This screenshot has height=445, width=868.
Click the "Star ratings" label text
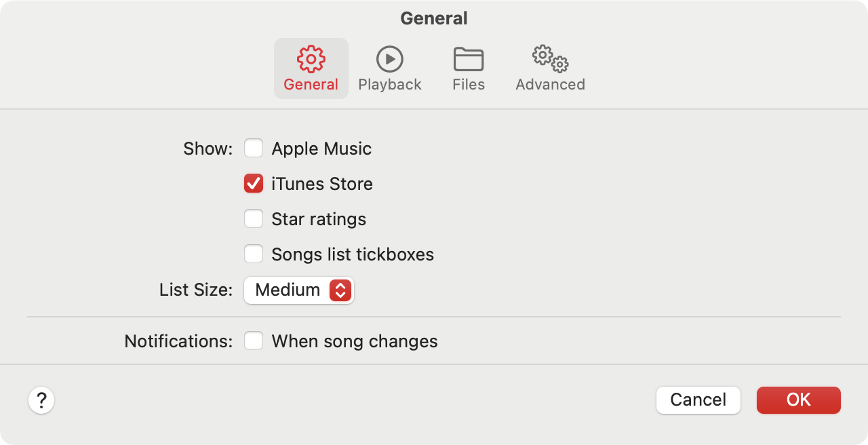pyautogui.click(x=319, y=219)
